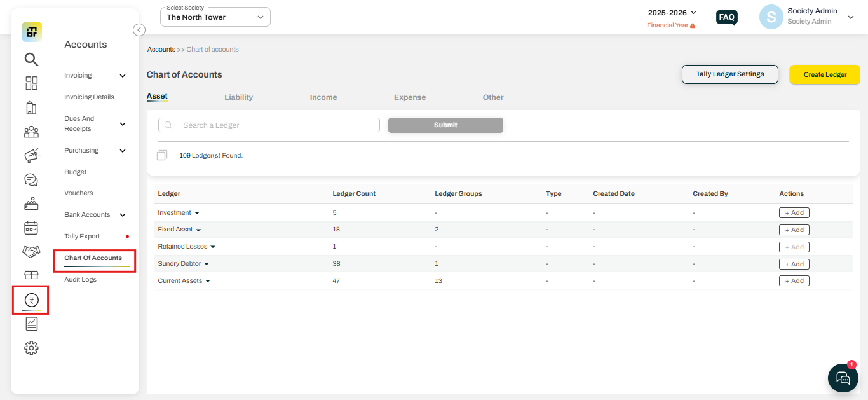Open the dashboard grid icon in sidebar

(31, 83)
